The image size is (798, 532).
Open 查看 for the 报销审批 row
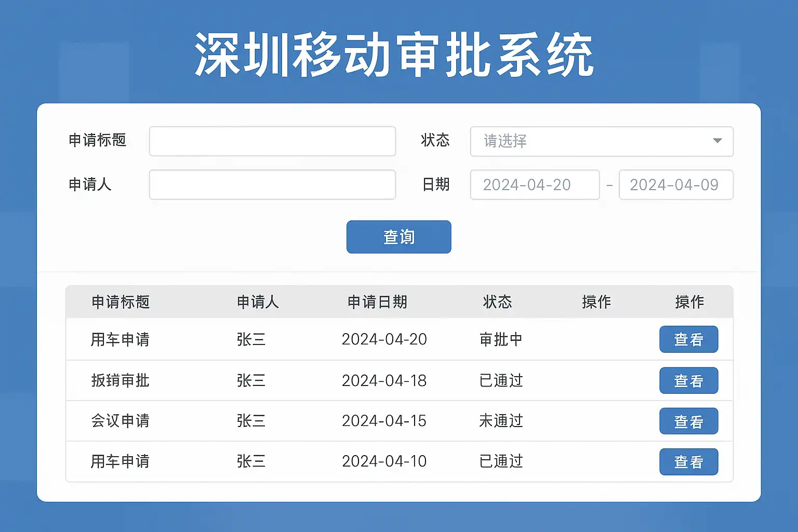[x=689, y=380]
